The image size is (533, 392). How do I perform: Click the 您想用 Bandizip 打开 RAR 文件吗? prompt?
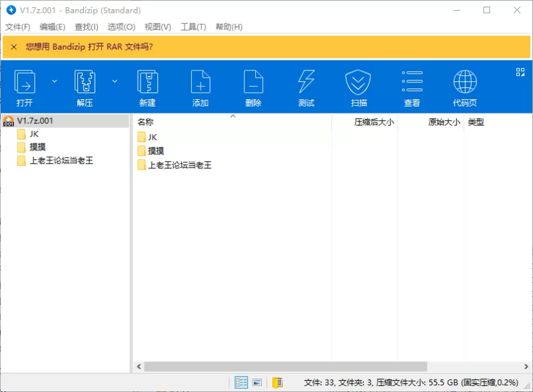pos(89,47)
